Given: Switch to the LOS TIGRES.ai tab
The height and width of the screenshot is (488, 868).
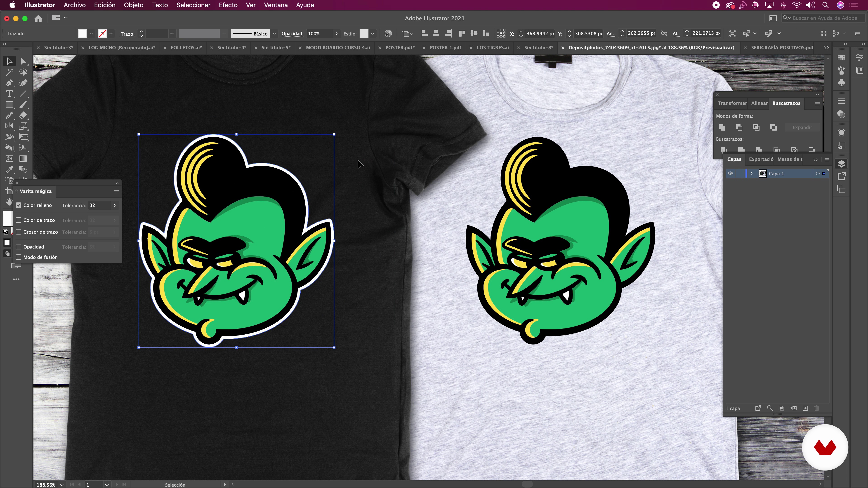Looking at the screenshot, I should 492,47.
